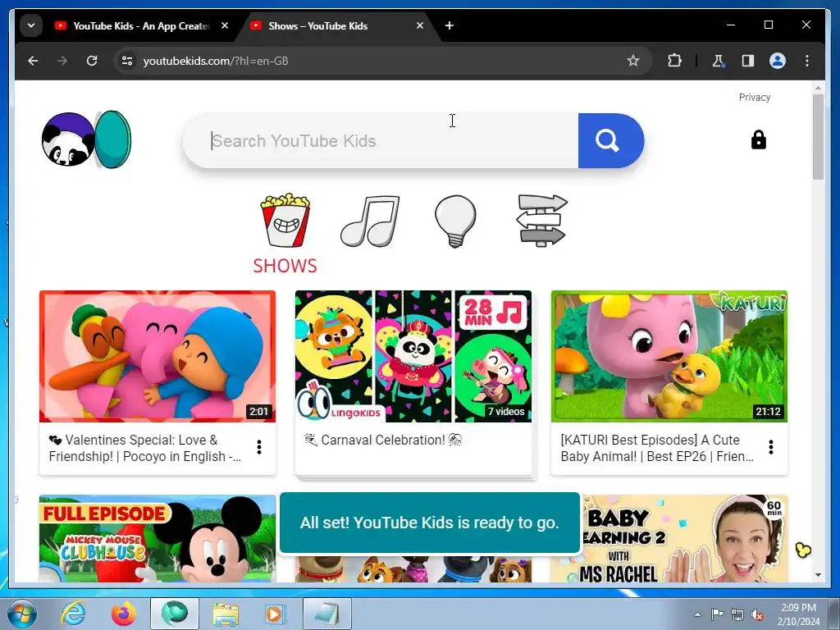Open the Carnaval Celebration playlist title
This screenshot has height=630, width=840.
(x=383, y=440)
